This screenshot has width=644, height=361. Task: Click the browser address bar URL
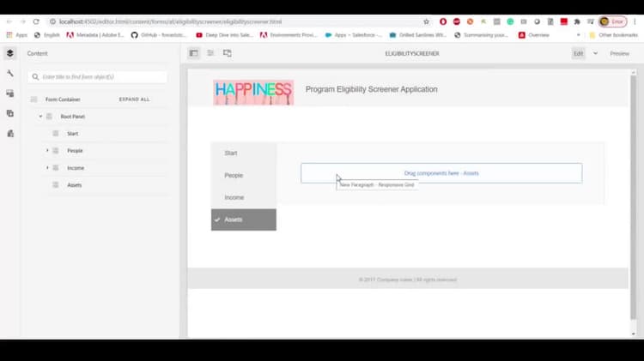[x=171, y=21]
